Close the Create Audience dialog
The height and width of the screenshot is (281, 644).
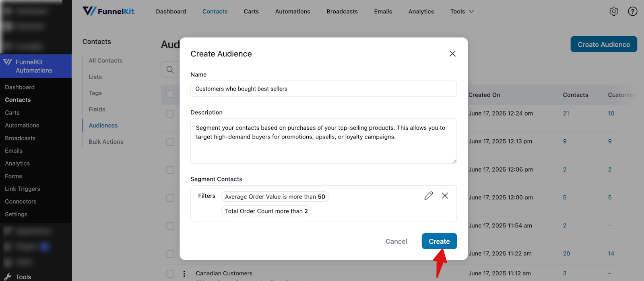452,54
